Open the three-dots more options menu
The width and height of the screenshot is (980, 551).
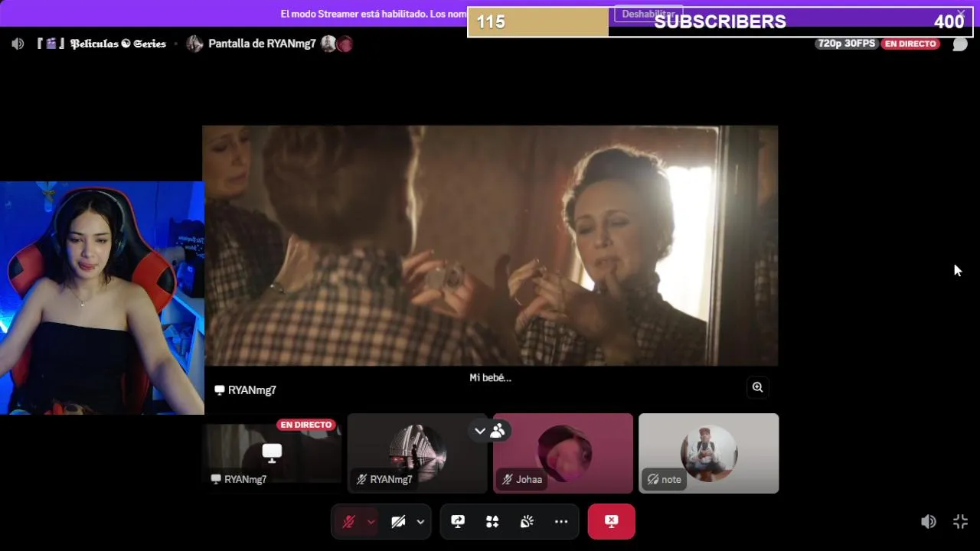coord(561,522)
